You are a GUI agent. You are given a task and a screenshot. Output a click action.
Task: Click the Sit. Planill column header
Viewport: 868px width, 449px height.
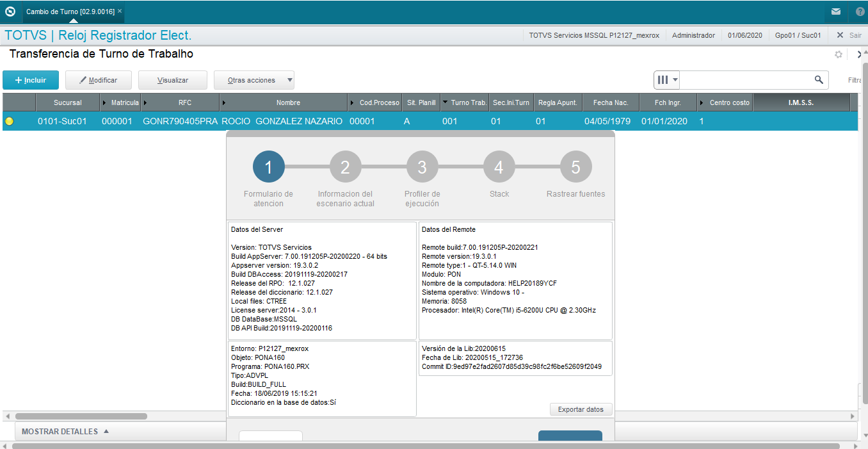click(421, 102)
